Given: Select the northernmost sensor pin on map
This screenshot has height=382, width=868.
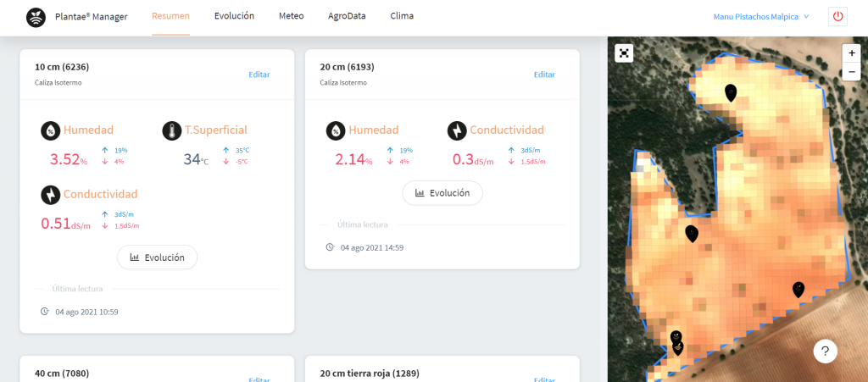Looking at the screenshot, I should [731, 93].
